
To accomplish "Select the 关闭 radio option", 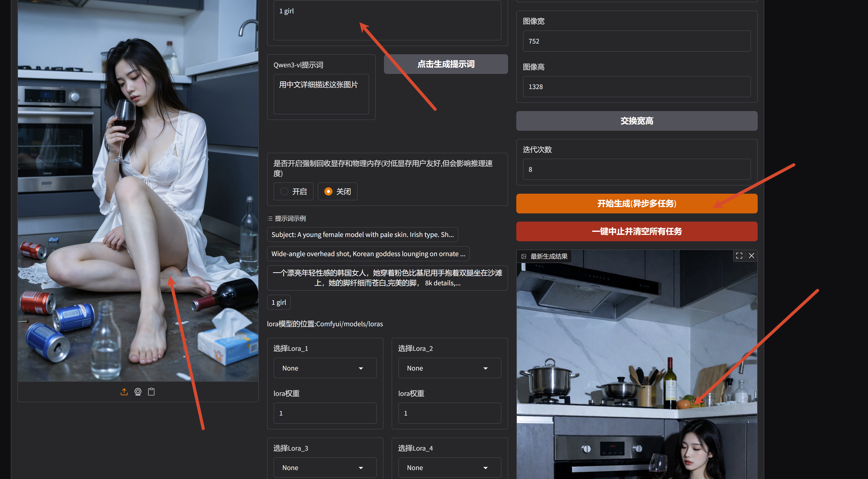I will [x=338, y=191].
